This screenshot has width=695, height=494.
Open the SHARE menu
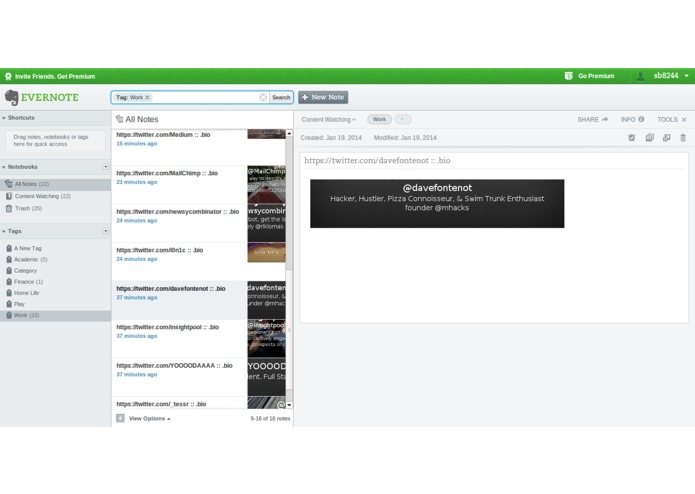(x=593, y=120)
